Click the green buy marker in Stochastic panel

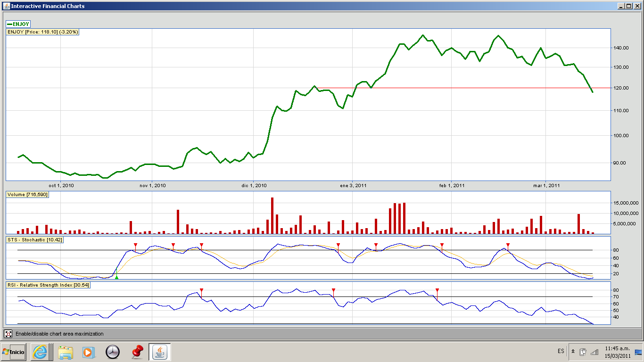[x=116, y=277]
